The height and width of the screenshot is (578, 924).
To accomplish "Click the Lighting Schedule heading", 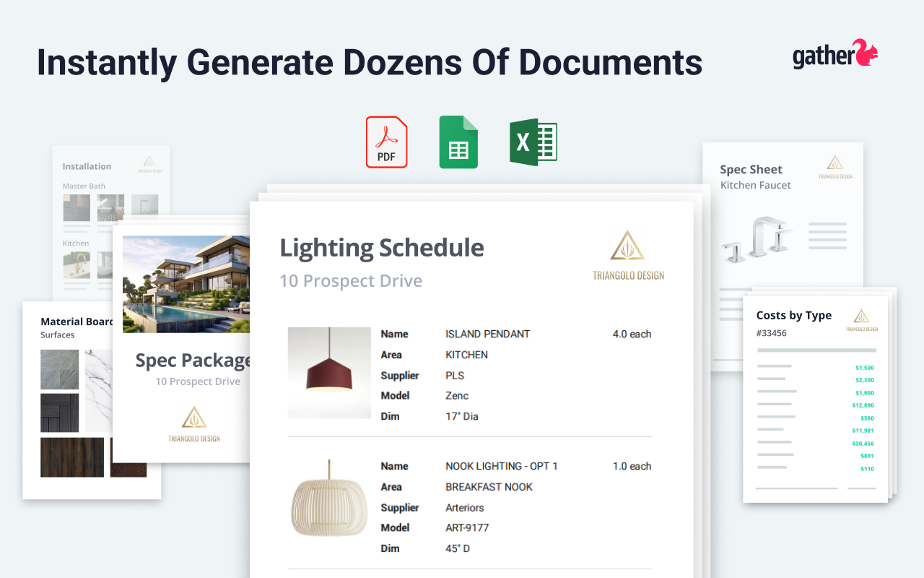I will coord(381,248).
